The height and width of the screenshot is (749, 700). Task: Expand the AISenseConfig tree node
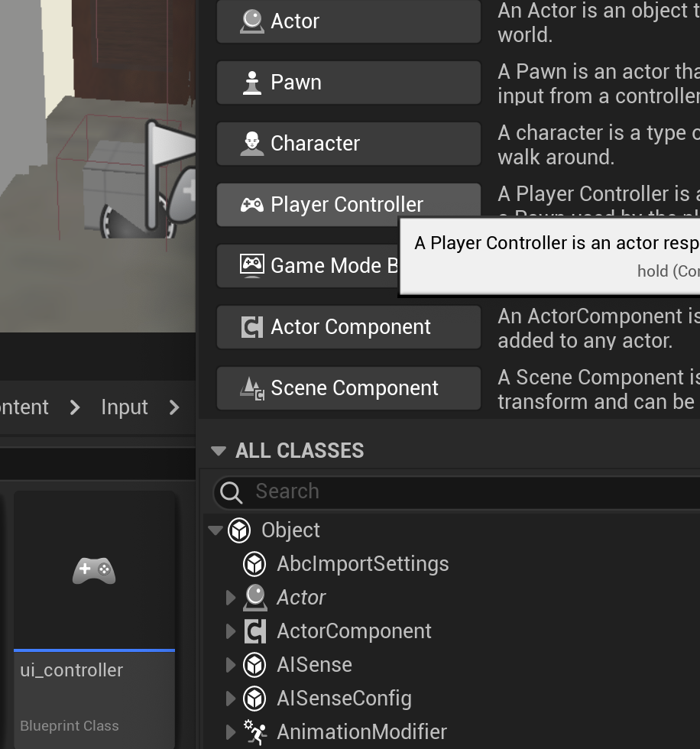click(231, 699)
